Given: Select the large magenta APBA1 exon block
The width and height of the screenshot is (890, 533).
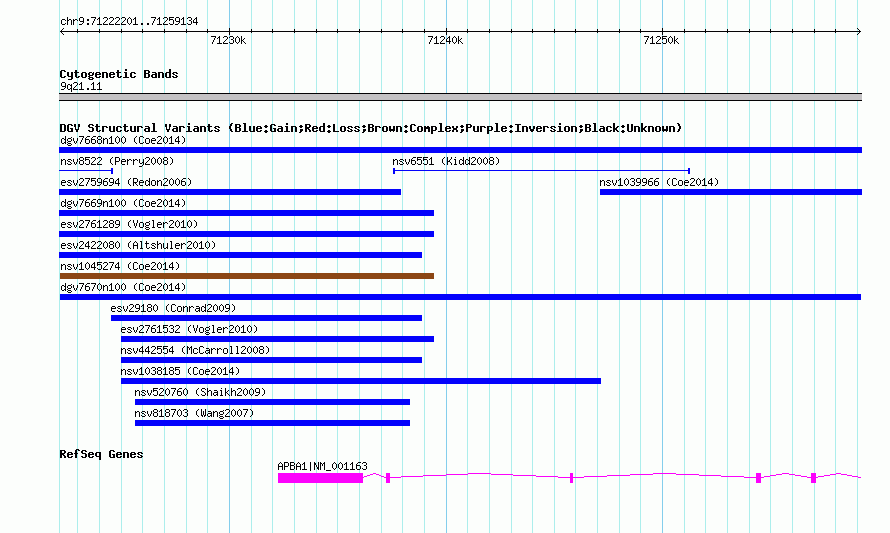Looking at the screenshot, I should 320,478.
